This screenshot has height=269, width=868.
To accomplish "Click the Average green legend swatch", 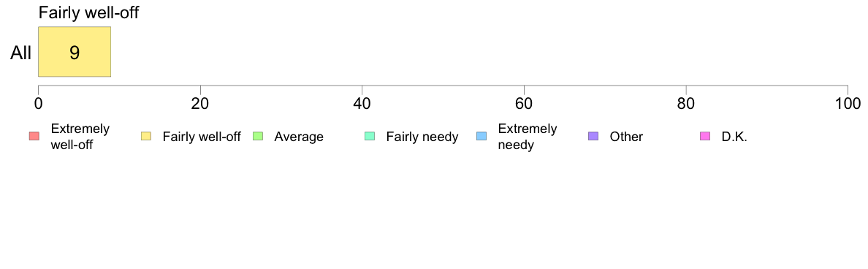I will (x=257, y=136).
